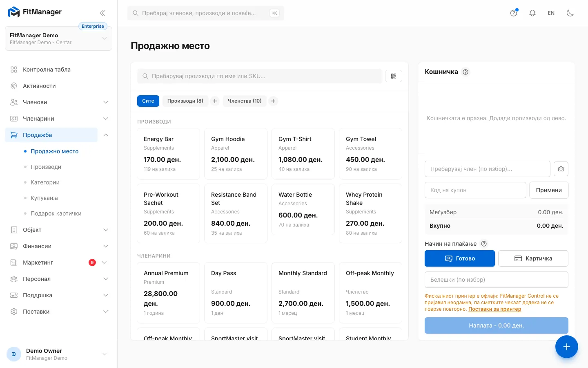Expand the Објект section chevron

pos(106,230)
